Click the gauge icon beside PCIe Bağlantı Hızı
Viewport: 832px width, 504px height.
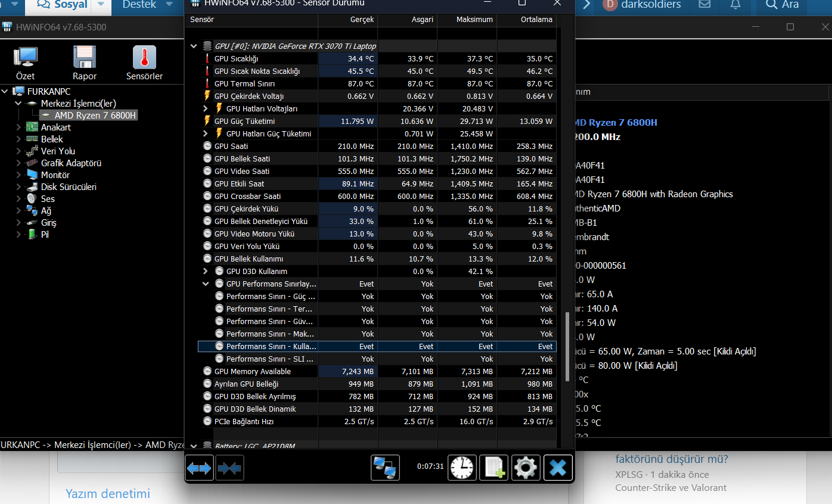(207, 421)
